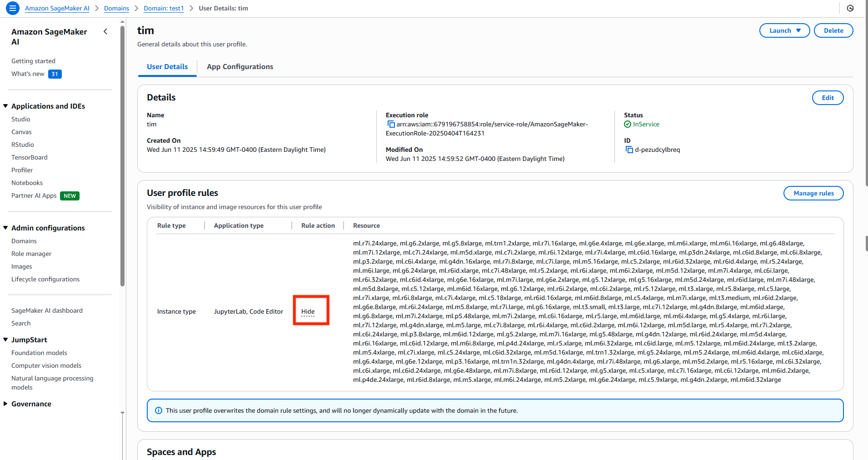Open Images in the sidebar
The height and width of the screenshot is (460, 868).
click(x=22, y=266)
